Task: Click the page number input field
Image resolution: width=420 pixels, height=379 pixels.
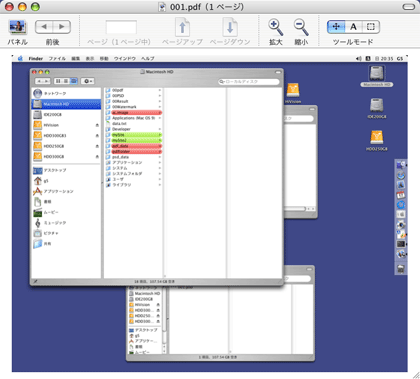Action: (121, 27)
